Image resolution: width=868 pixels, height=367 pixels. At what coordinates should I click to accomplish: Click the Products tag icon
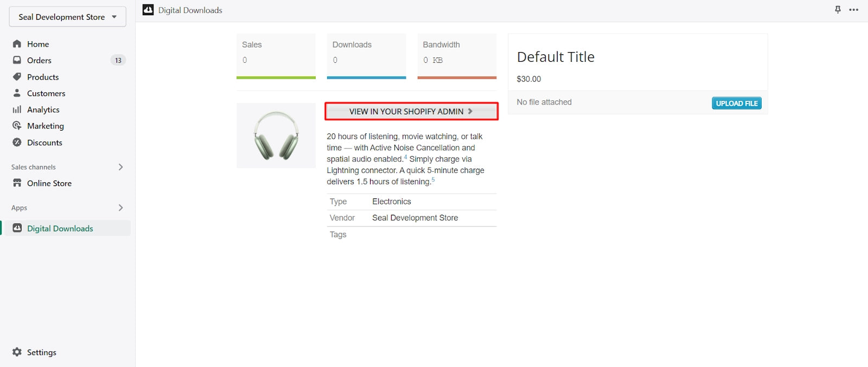pyautogui.click(x=17, y=76)
